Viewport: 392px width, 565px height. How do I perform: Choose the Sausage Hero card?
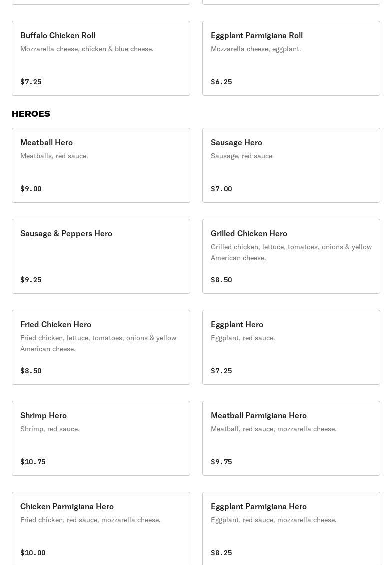click(x=291, y=165)
